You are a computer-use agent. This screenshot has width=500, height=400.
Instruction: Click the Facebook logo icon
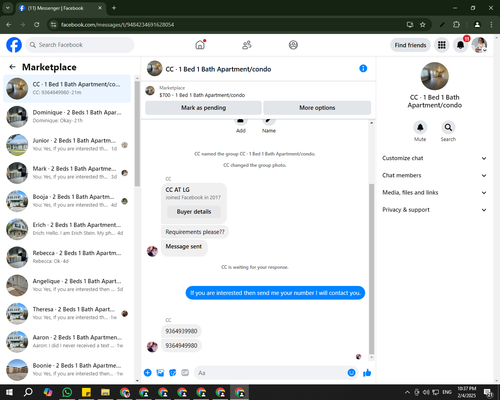pos(14,45)
